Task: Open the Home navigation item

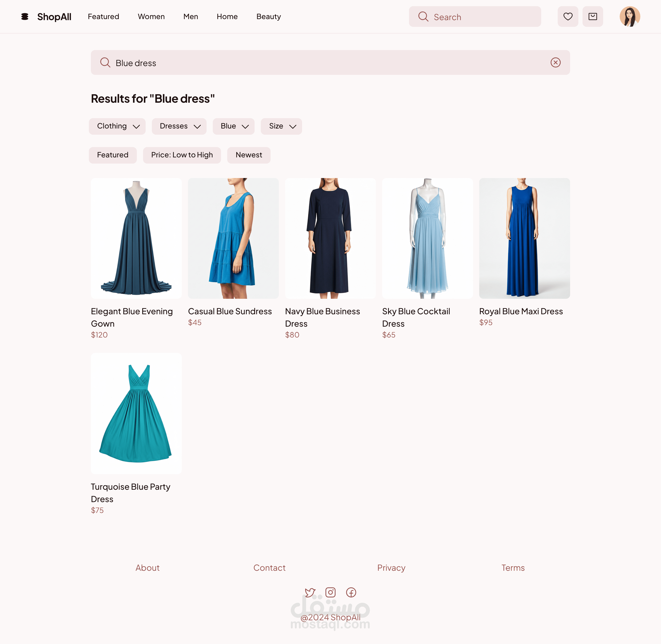Action: [x=227, y=17]
